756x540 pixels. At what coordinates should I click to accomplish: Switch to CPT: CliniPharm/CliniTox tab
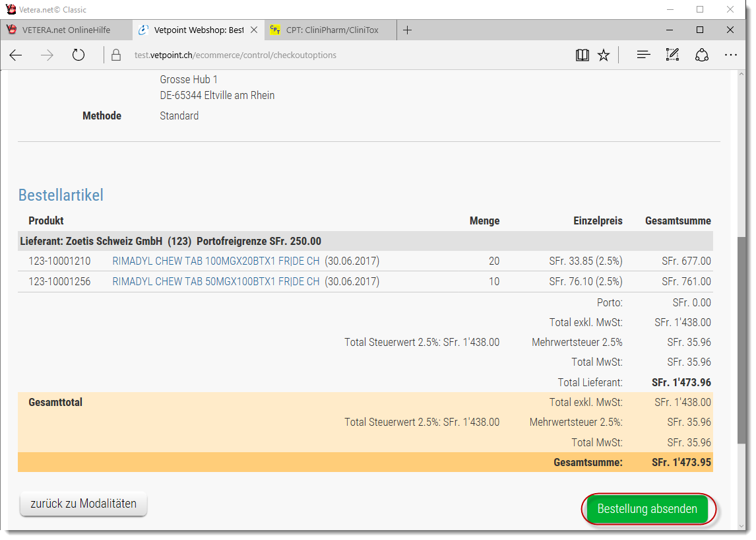point(332,30)
